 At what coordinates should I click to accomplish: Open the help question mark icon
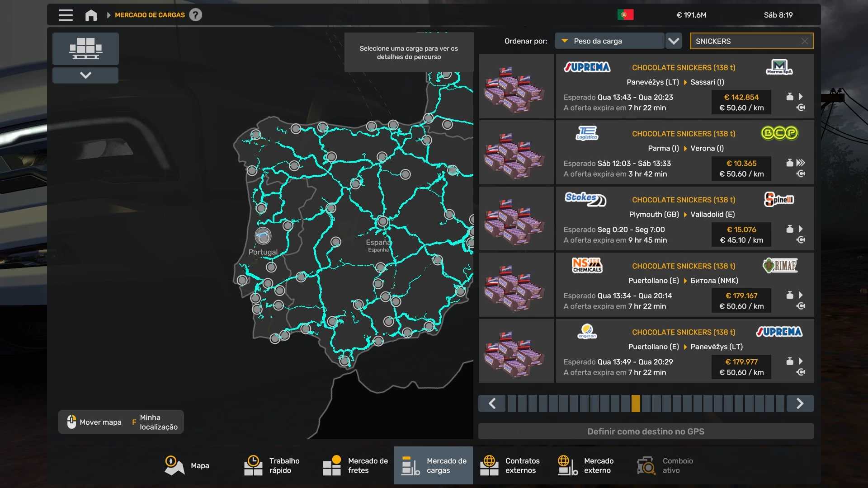click(x=195, y=15)
